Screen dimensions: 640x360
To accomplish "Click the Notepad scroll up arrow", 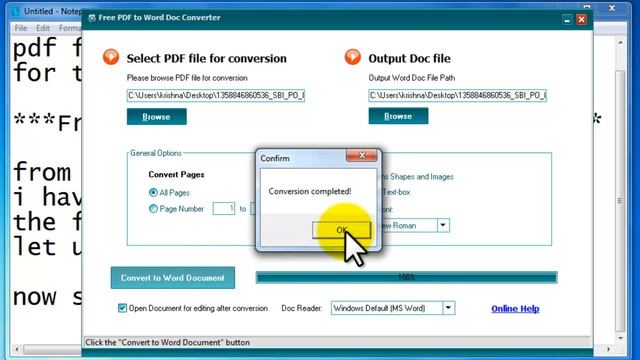I will coord(620,43).
